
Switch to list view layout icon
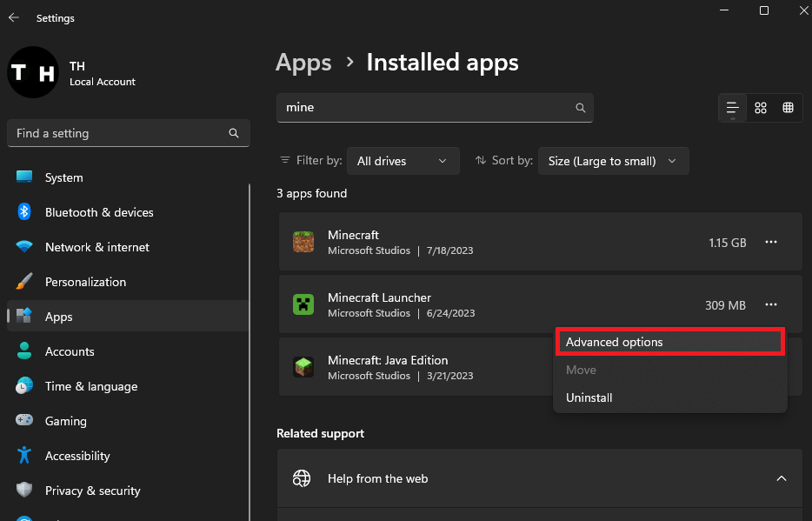[732, 108]
